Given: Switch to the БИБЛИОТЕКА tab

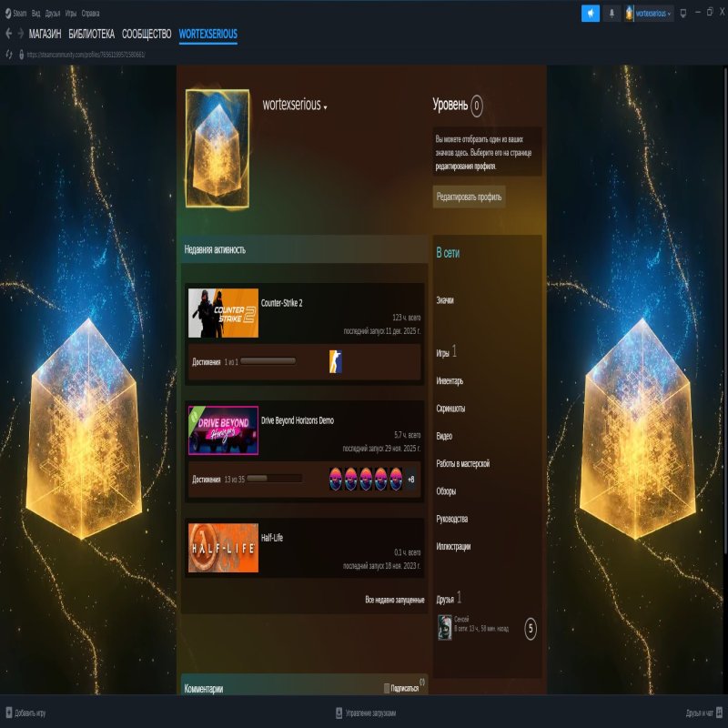Looking at the screenshot, I should (92, 34).
